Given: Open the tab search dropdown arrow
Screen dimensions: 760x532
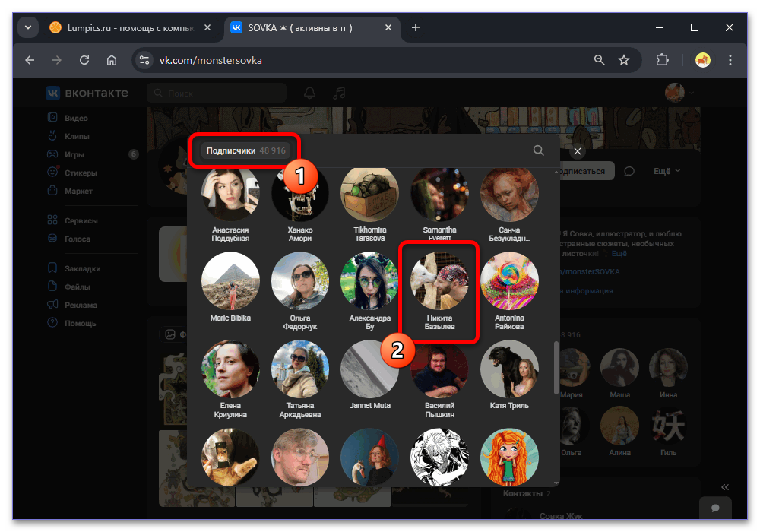Looking at the screenshot, I should 28,27.
